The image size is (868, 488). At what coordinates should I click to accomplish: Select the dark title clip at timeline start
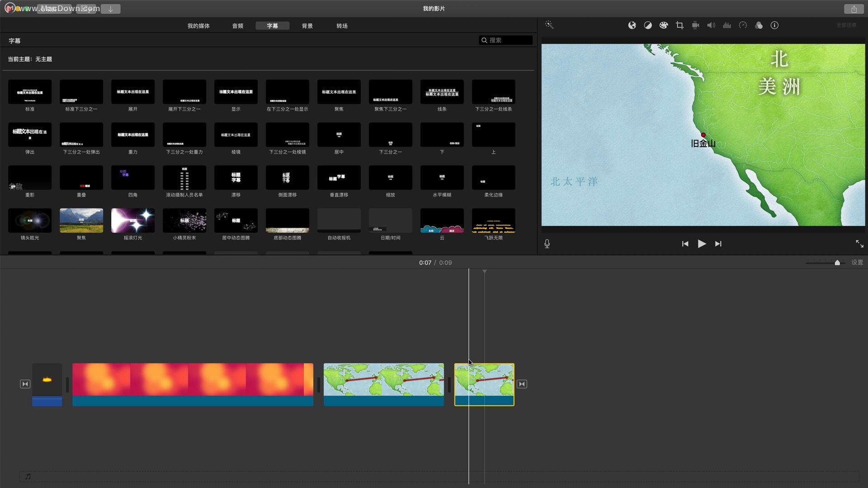click(47, 385)
